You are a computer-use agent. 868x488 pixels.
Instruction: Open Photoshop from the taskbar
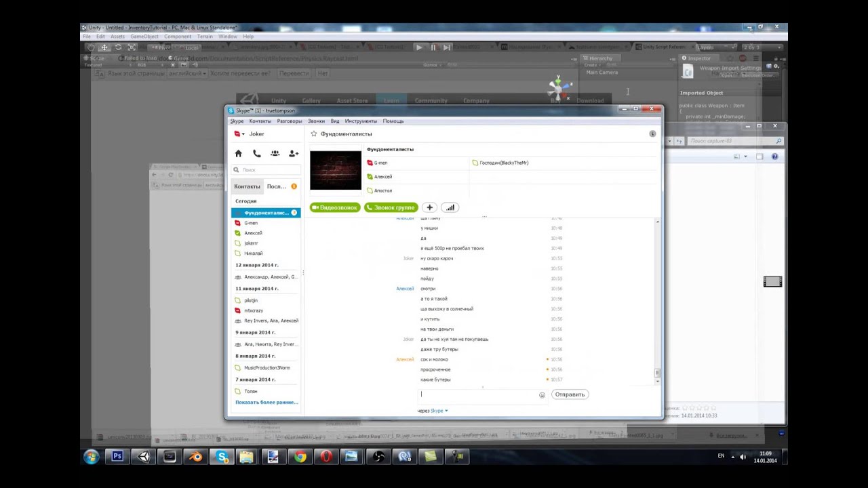[117, 457]
